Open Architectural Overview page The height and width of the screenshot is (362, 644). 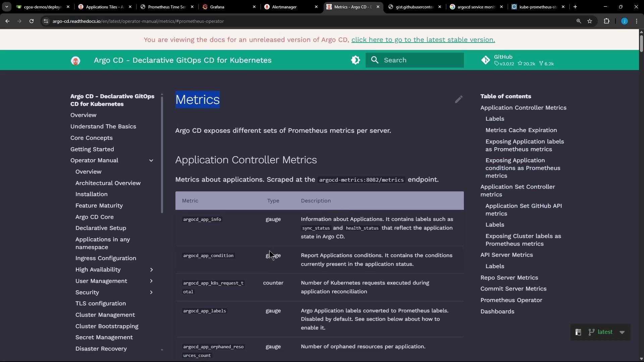[108, 183]
